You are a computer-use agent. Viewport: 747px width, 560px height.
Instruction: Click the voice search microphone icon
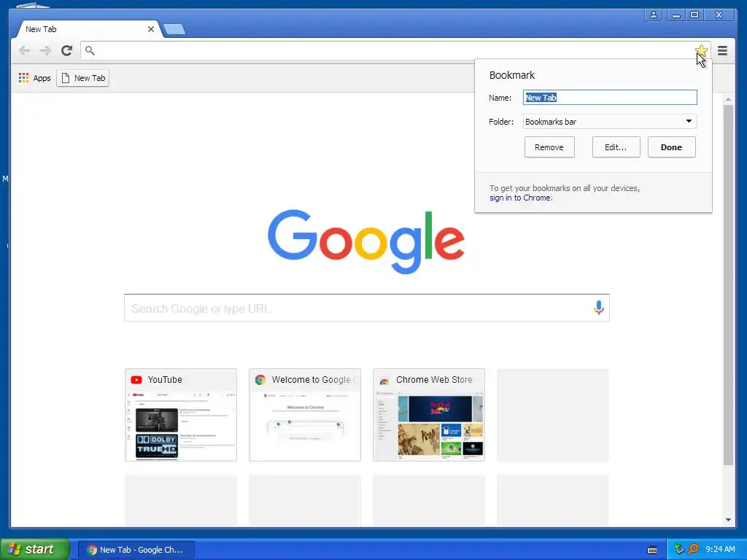point(598,308)
